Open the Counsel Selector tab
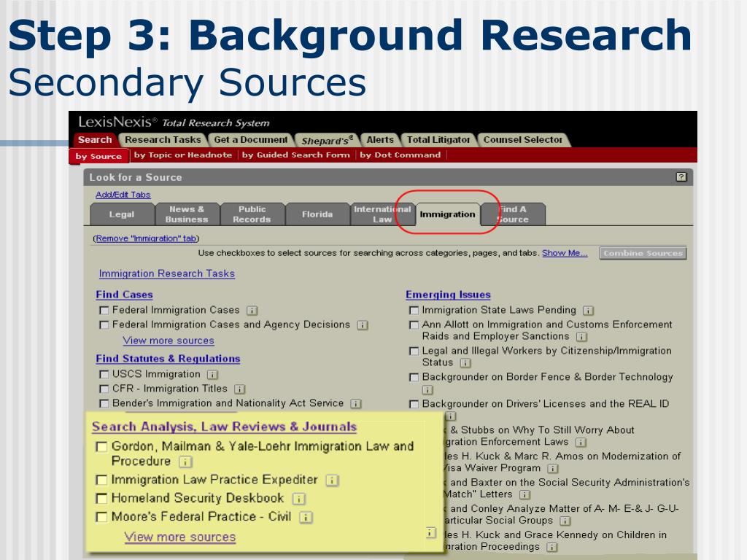This screenshot has width=747, height=560. (x=523, y=139)
